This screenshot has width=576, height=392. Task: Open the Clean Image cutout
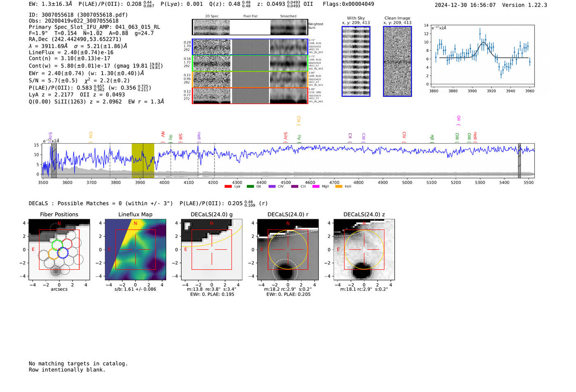coord(397,61)
